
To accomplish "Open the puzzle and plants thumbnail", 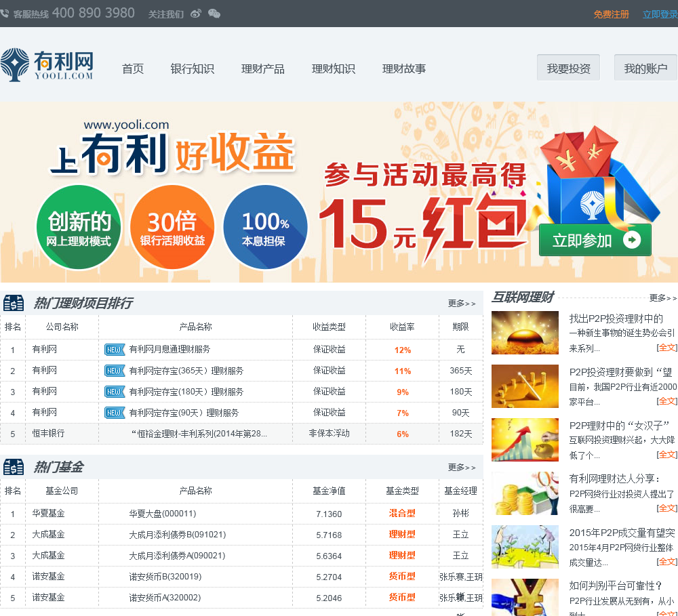I will coord(525,547).
